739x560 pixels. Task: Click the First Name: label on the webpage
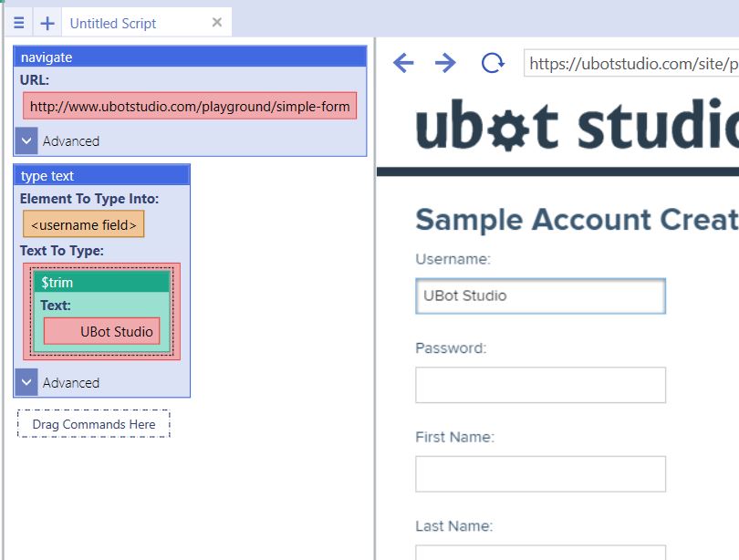tap(455, 437)
